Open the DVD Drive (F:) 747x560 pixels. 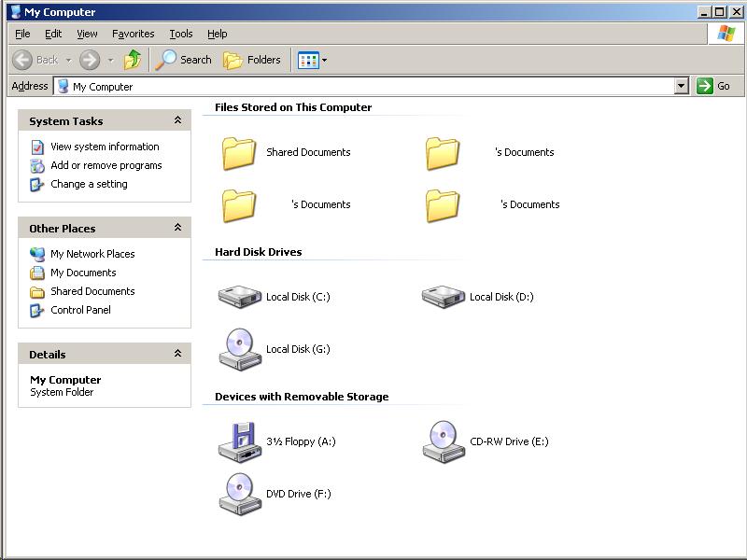click(x=240, y=494)
